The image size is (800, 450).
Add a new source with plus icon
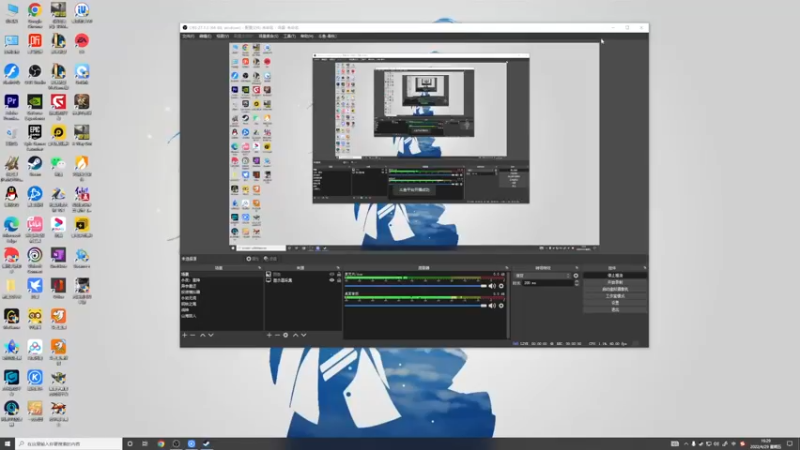[269, 335]
